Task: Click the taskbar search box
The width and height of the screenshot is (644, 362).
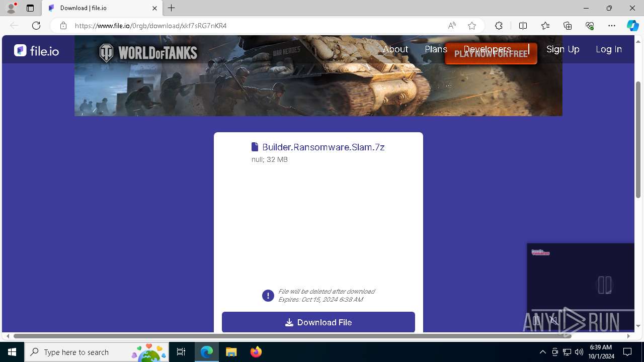Action: point(97,352)
